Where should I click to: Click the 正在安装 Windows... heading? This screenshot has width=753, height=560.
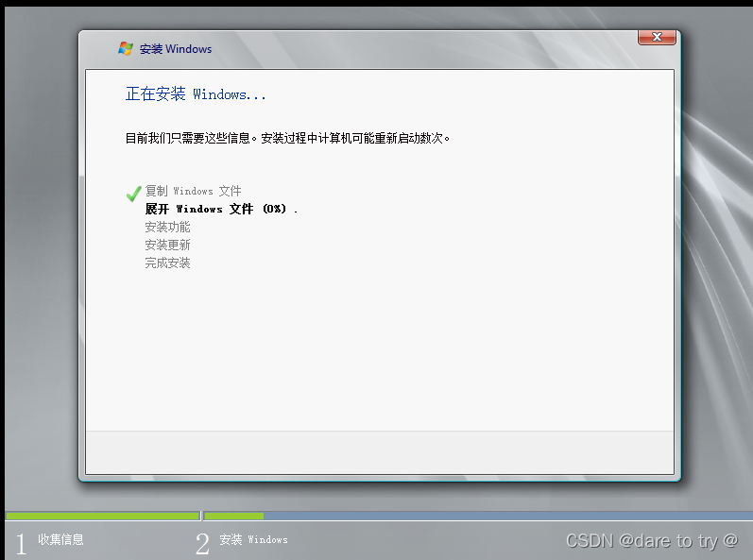click(x=196, y=93)
